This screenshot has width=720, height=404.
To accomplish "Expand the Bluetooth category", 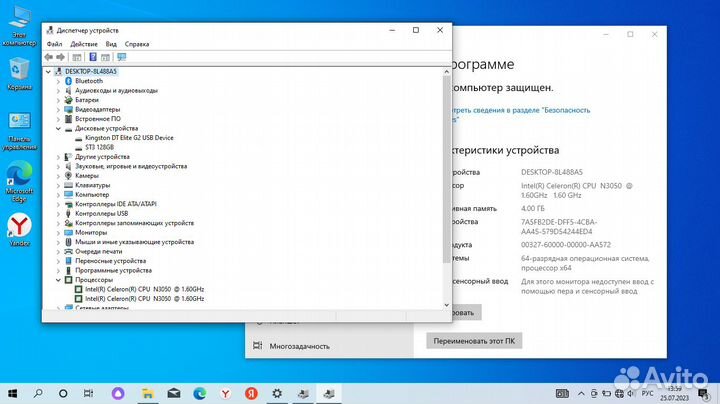I will pyautogui.click(x=58, y=81).
